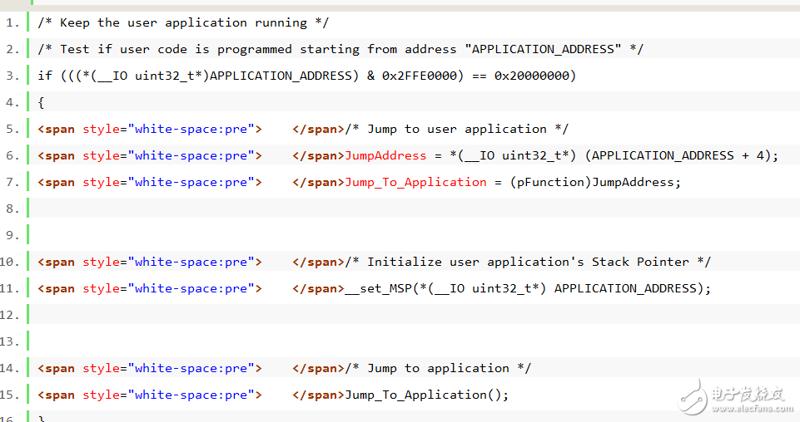Click '0x20000000' value on line 3
Screen dimensions: 800x422
point(532,76)
